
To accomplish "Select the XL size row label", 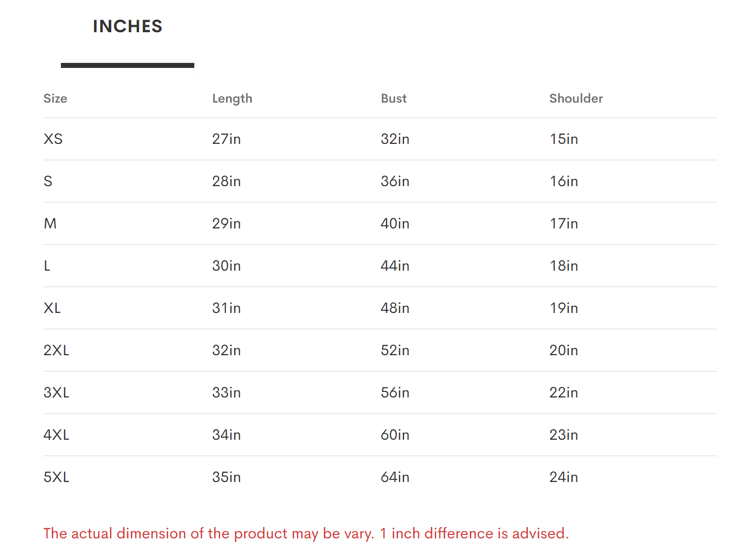I will 52,308.
